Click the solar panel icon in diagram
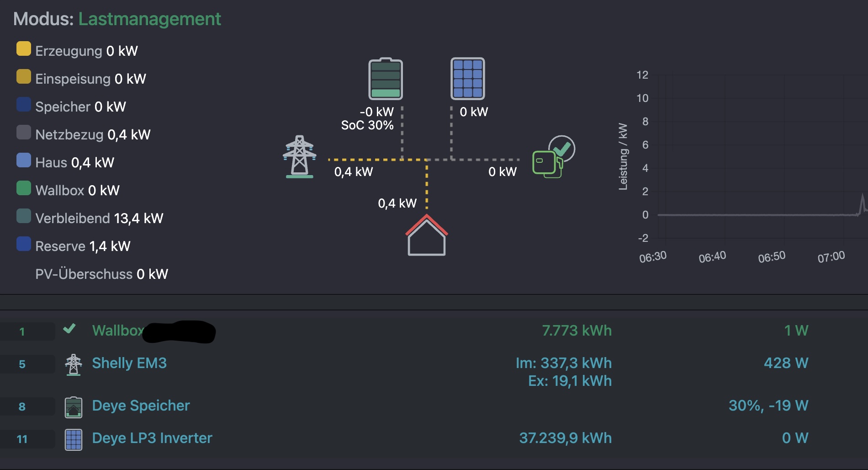The height and width of the screenshot is (470, 868). click(x=467, y=79)
